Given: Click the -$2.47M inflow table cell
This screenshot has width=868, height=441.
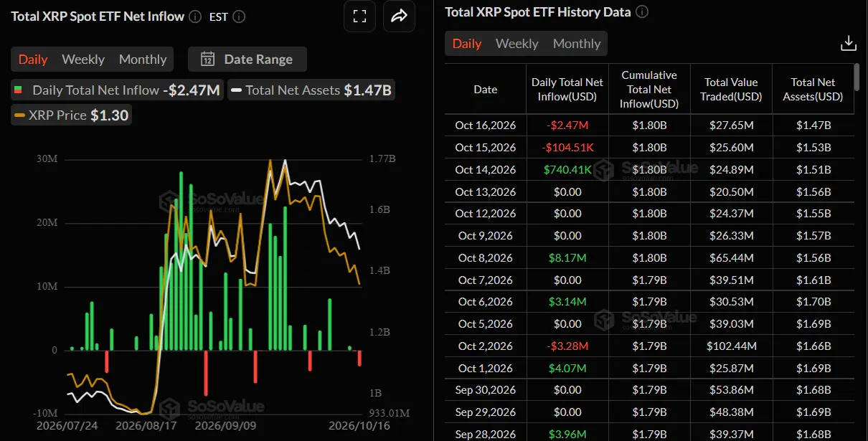Looking at the screenshot, I should pos(567,125).
